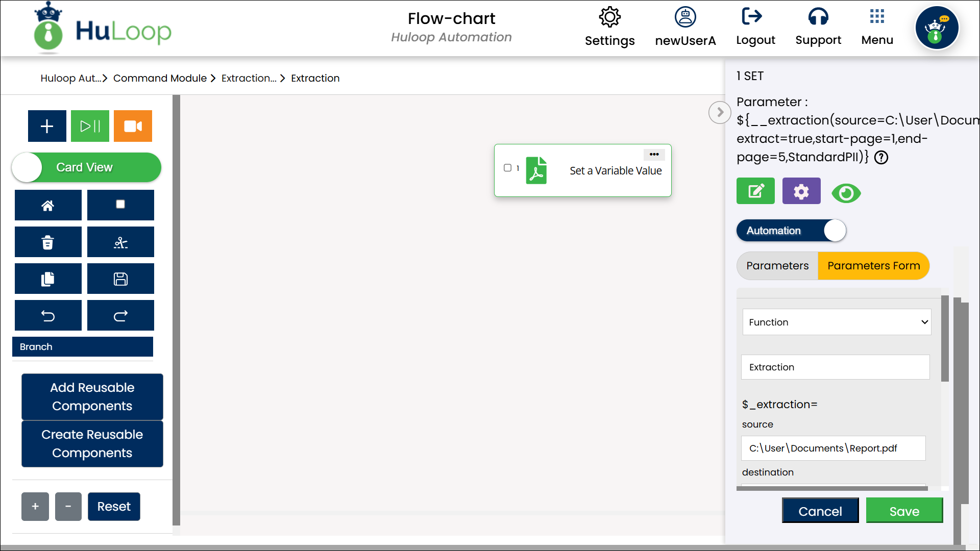Click the green Save button
The image size is (980, 551).
(904, 511)
